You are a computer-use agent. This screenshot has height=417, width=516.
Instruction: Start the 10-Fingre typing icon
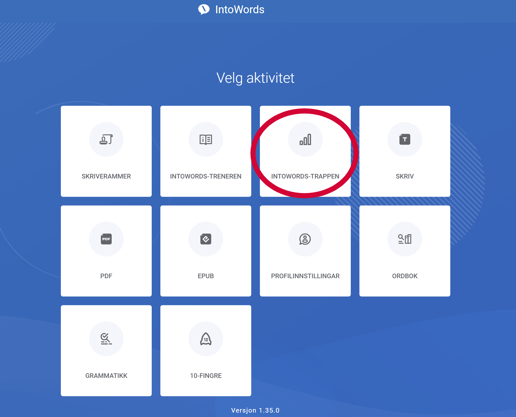[x=206, y=339]
